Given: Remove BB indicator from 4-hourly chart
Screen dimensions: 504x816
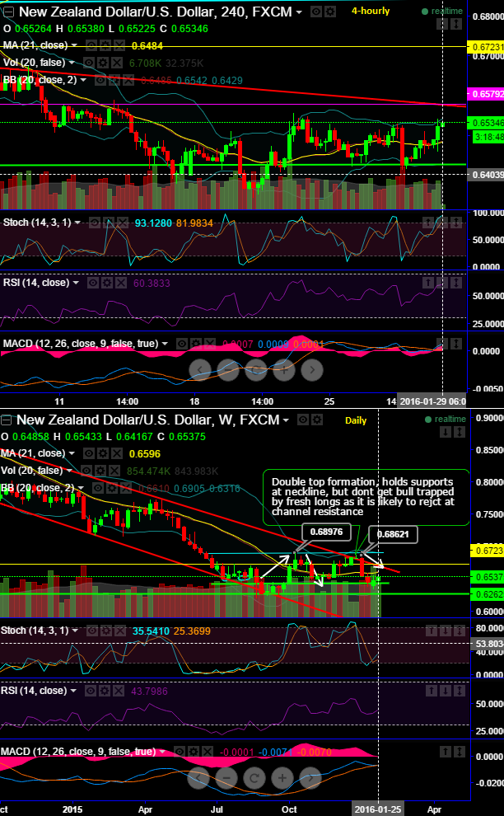Looking at the screenshot, I should (128, 80).
